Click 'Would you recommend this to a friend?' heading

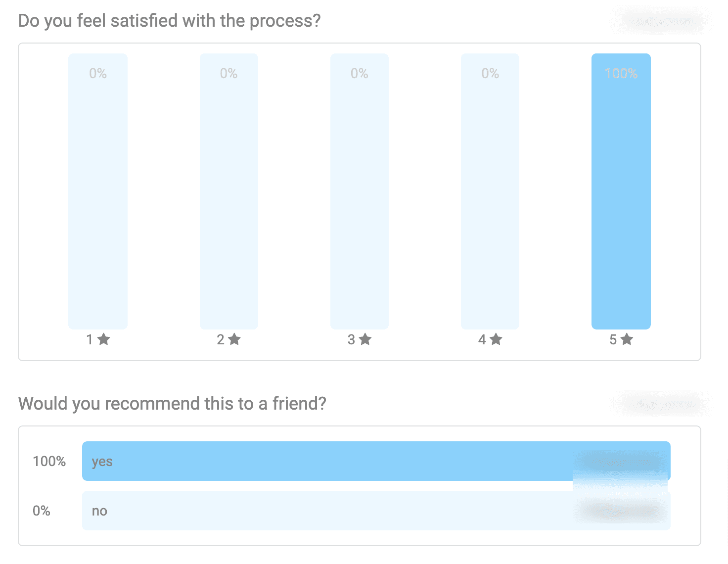click(173, 404)
